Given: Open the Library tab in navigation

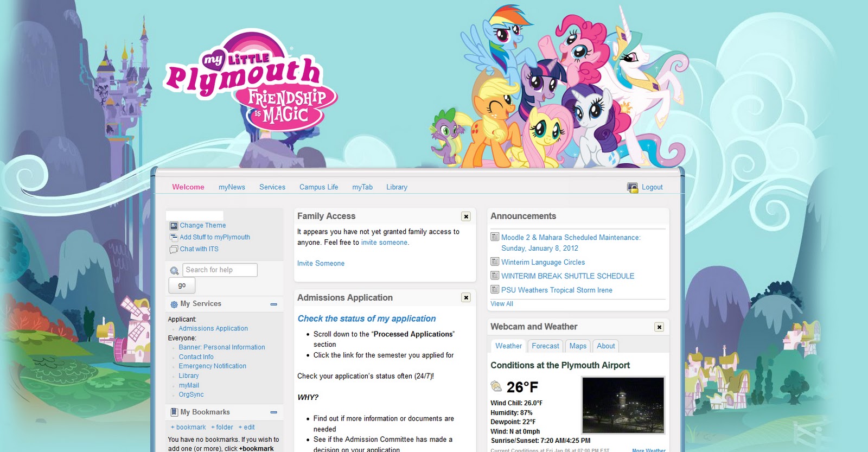Looking at the screenshot, I should click(397, 187).
